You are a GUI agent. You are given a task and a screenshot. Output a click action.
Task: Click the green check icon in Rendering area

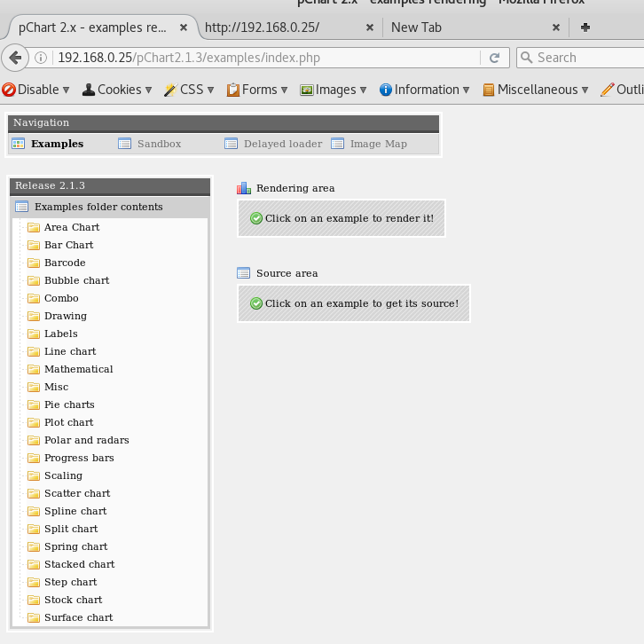coord(256,218)
